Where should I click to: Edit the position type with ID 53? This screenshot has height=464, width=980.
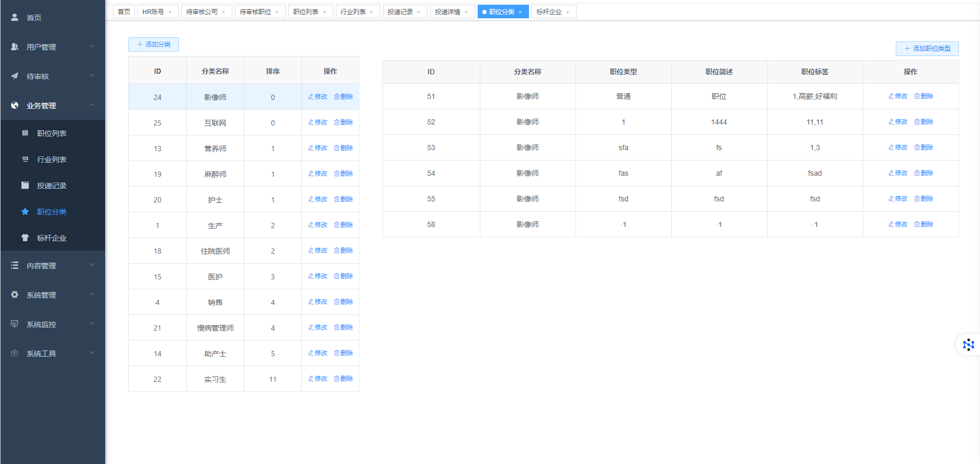tap(898, 148)
